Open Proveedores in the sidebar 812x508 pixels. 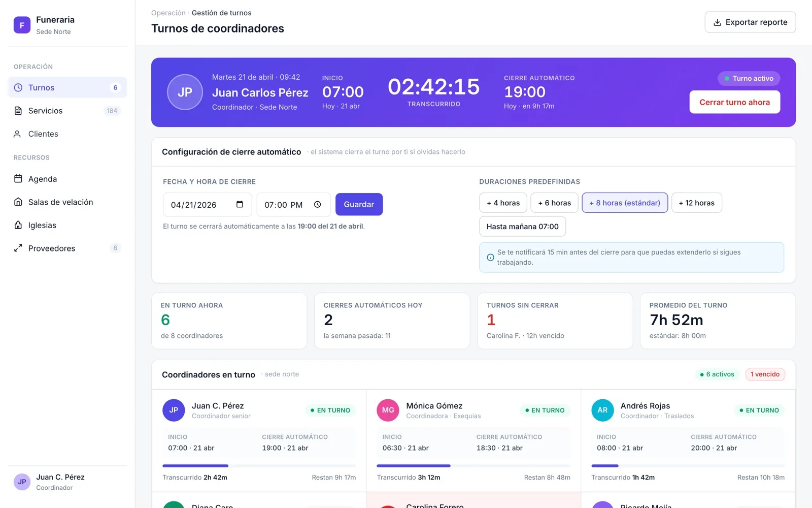coord(67,248)
